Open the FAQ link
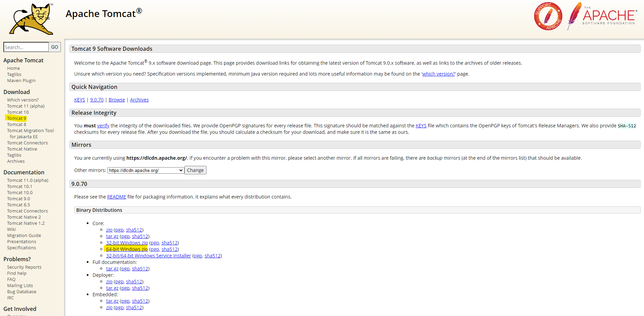 click(x=11, y=280)
